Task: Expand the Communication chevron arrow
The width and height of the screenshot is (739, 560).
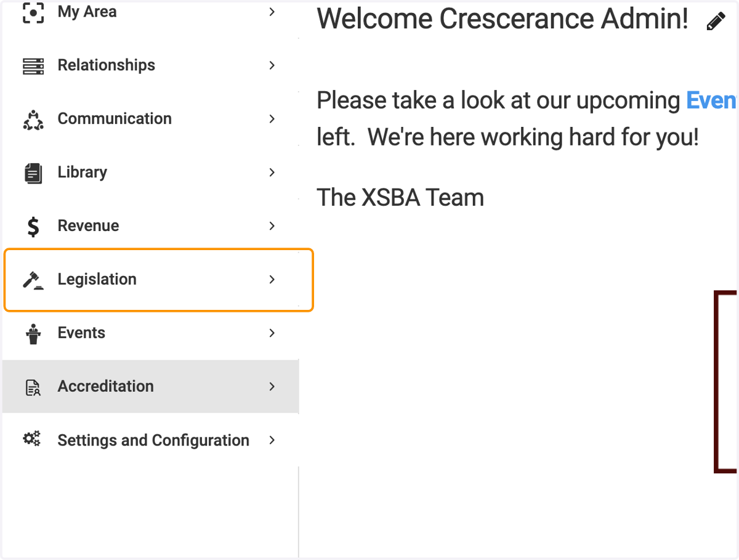Action: 272,119
